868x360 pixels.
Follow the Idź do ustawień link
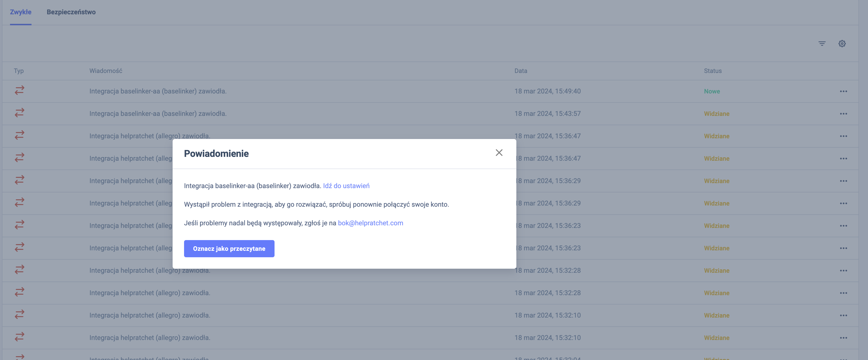tap(346, 186)
